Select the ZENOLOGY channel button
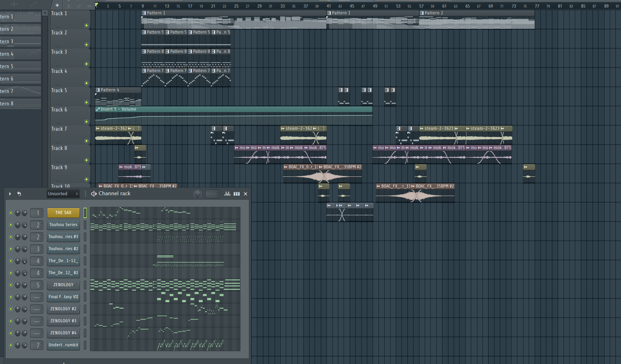 pyautogui.click(x=63, y=285)
